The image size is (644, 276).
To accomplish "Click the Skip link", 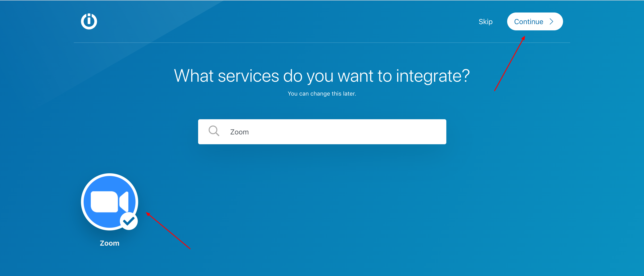I will pos(485,22).
